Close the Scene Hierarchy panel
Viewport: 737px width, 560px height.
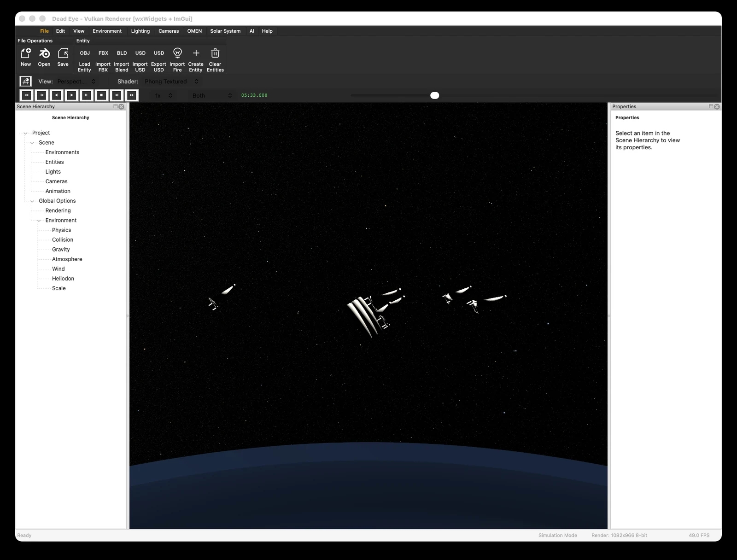(122, 106)
